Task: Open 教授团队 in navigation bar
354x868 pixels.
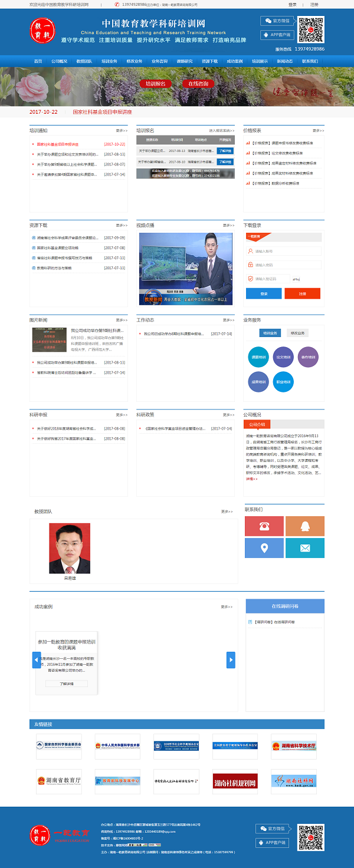Action: (x=84, y=61)
